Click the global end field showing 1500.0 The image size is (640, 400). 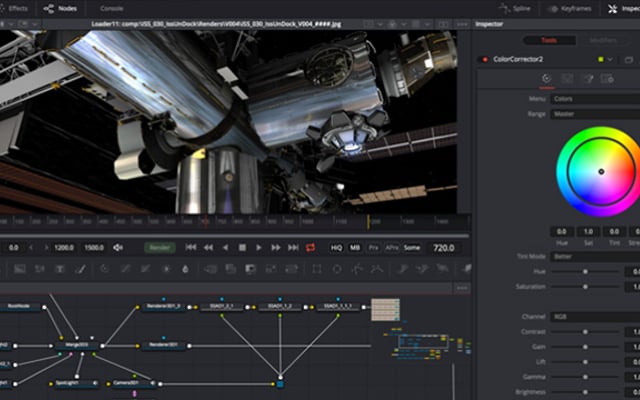(x=93, y=247)
